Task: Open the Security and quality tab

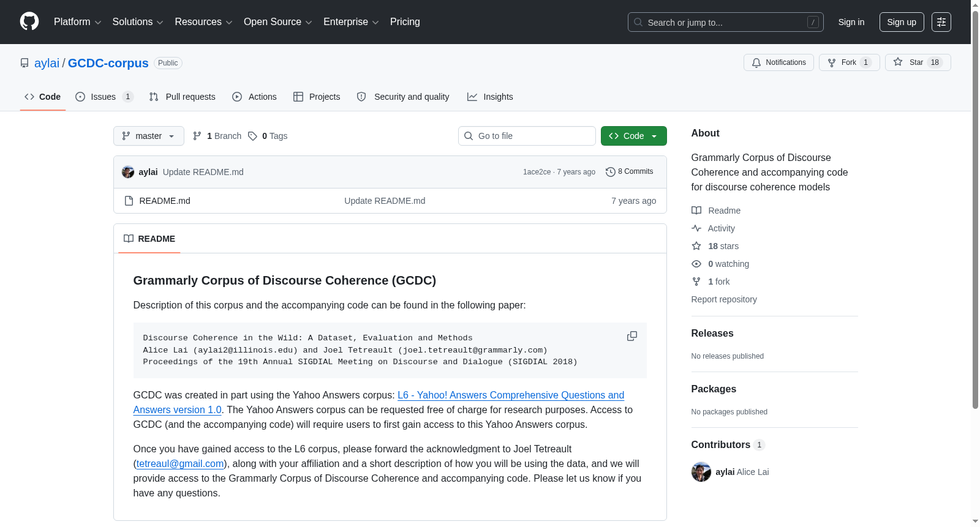Action: [x=403, y=97]
